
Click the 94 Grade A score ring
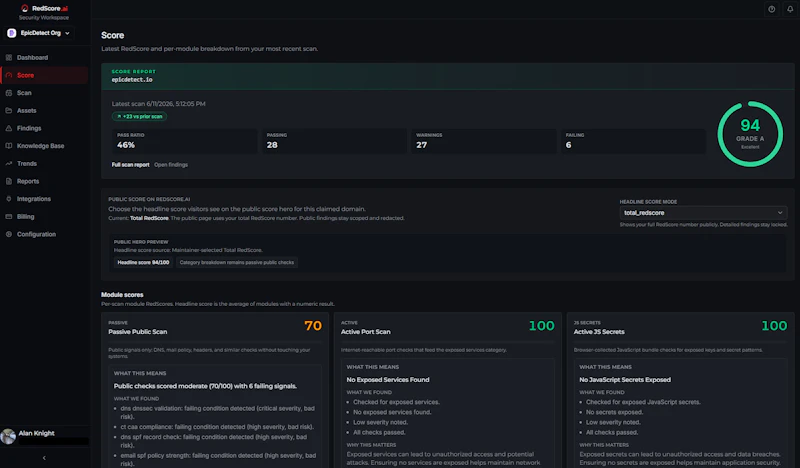(x=750, y=134)
